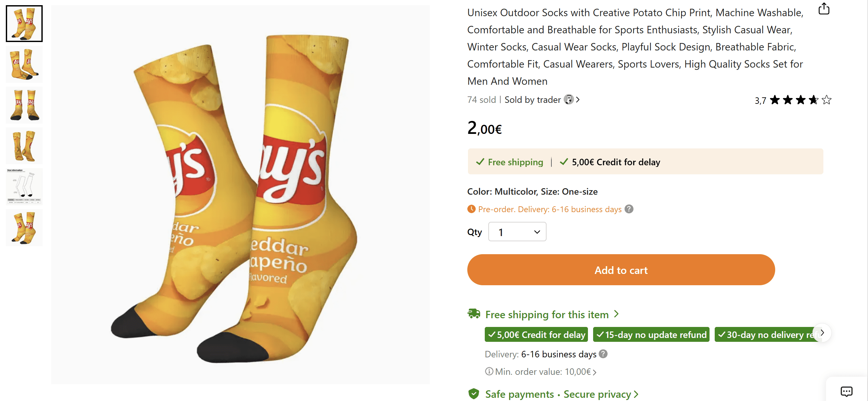The height and width of the screenshot is (401, 868).
Task: View the size information thumbnail
Action: pos(24,187)
